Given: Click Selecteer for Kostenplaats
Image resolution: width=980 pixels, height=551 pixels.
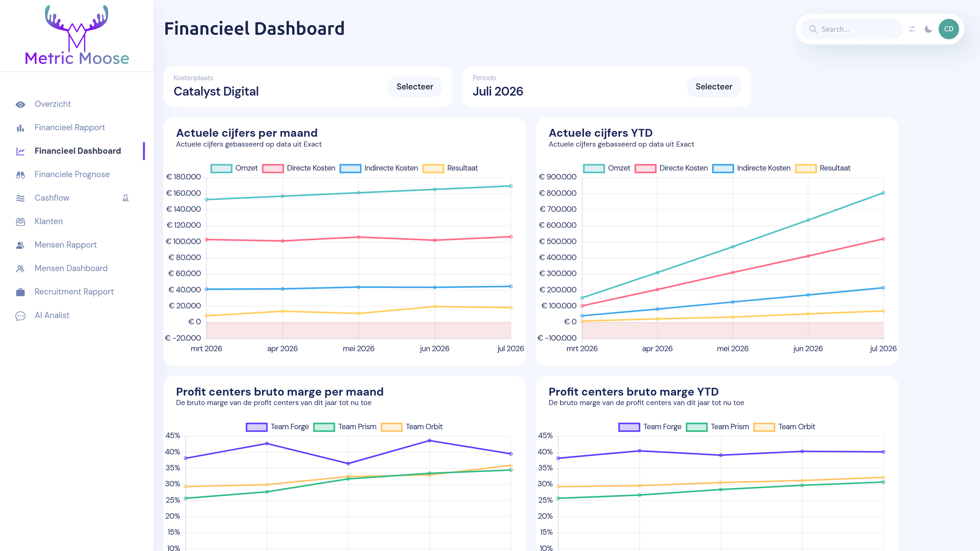Looking at the screenshot, I should pos(415,87).
